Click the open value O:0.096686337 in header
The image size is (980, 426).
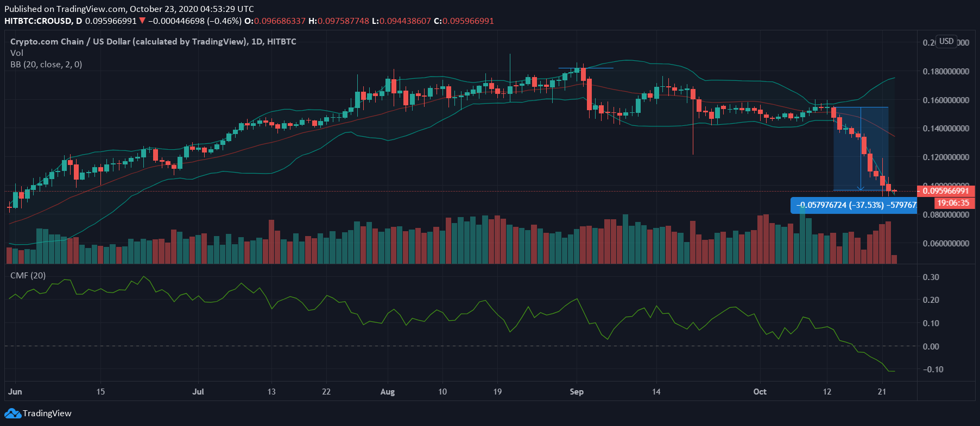(275, 21)
